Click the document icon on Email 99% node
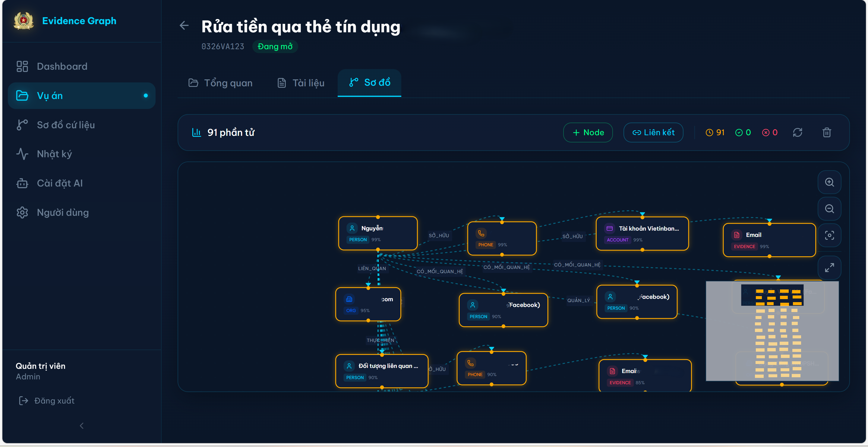 (x=737, y=235)
